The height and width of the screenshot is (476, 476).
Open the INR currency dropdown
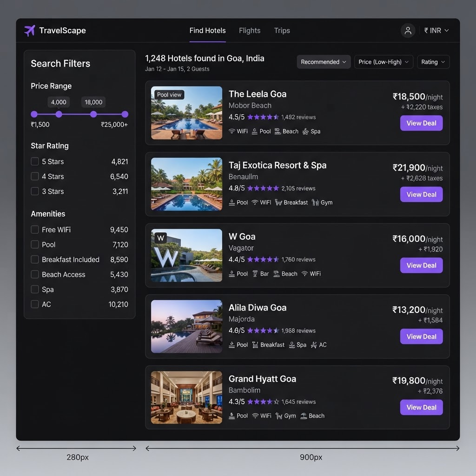coord(436,30)
